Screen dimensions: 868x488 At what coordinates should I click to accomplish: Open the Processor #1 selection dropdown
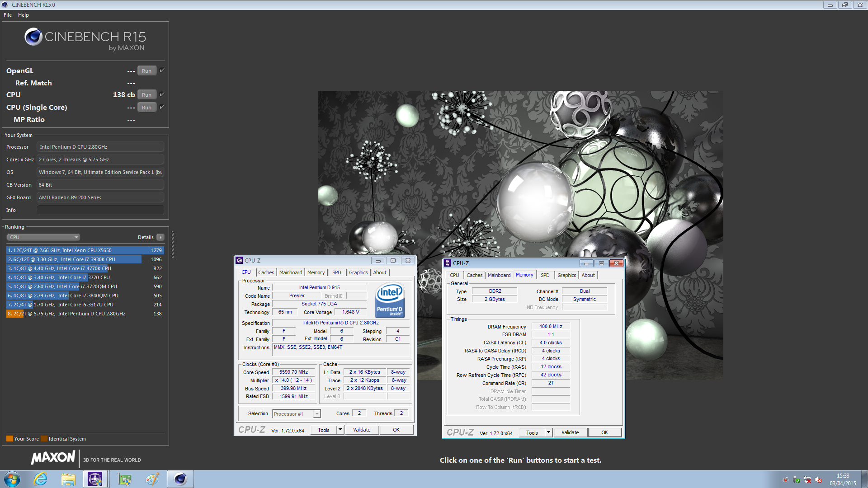pyautogui.click(x=296, y=414)
